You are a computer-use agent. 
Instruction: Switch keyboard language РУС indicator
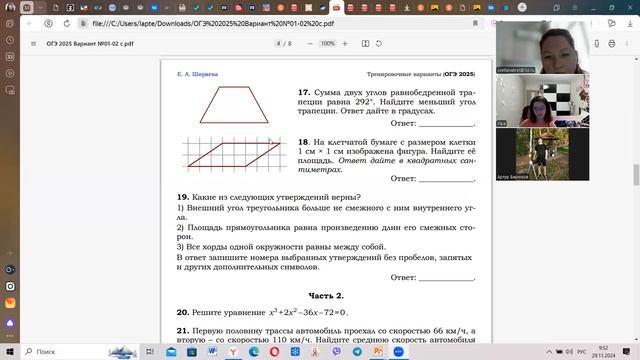[582, 351]
